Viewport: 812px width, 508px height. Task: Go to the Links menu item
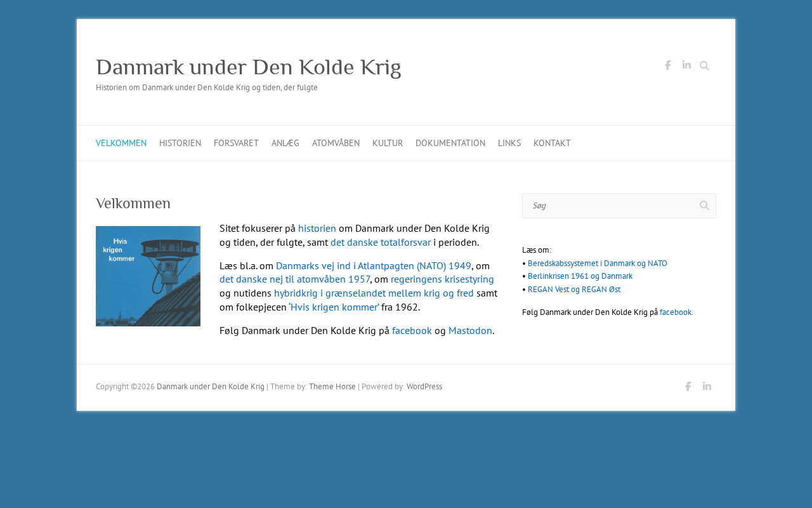tap(509, 143)
